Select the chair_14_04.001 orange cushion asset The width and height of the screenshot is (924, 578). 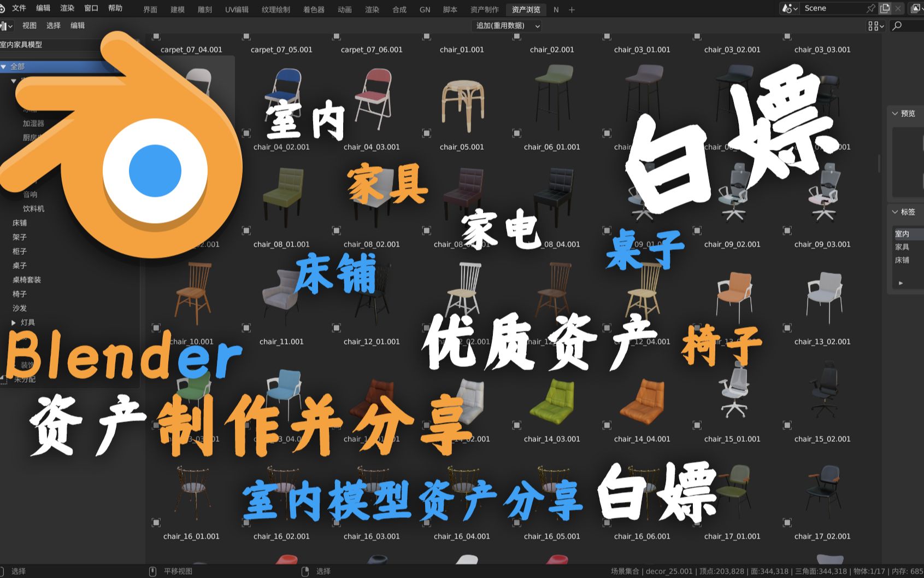(642, 402)
